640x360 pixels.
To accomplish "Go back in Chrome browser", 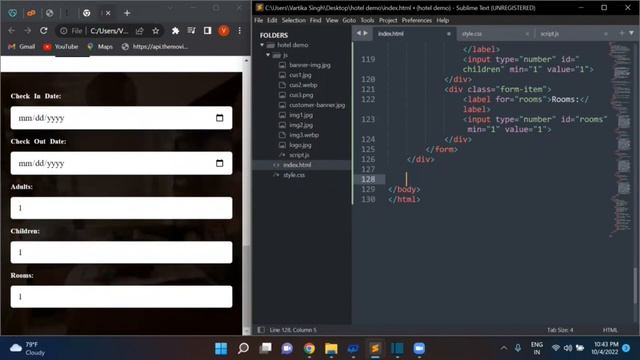I will [x=11, y=31].
